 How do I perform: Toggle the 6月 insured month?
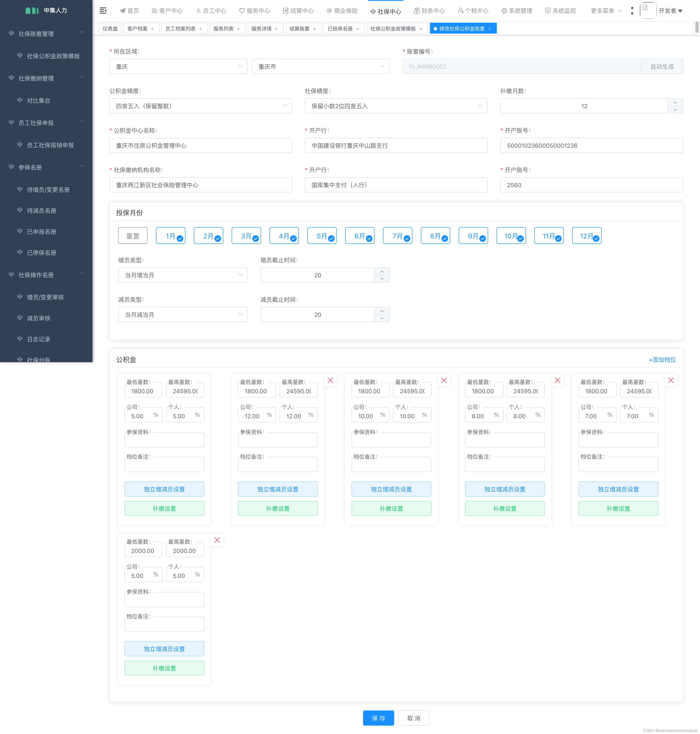point(360,236)
